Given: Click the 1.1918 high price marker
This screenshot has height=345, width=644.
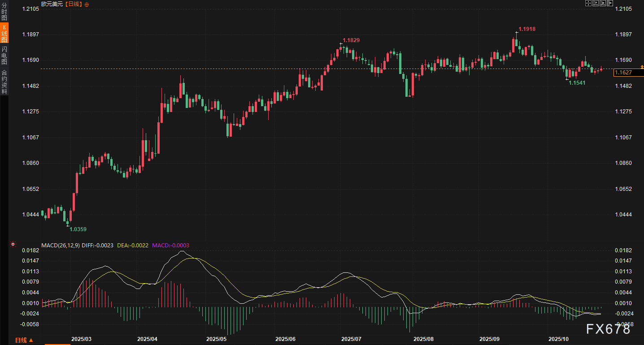Looking at the screenshot, I should [x=527, y=29].
